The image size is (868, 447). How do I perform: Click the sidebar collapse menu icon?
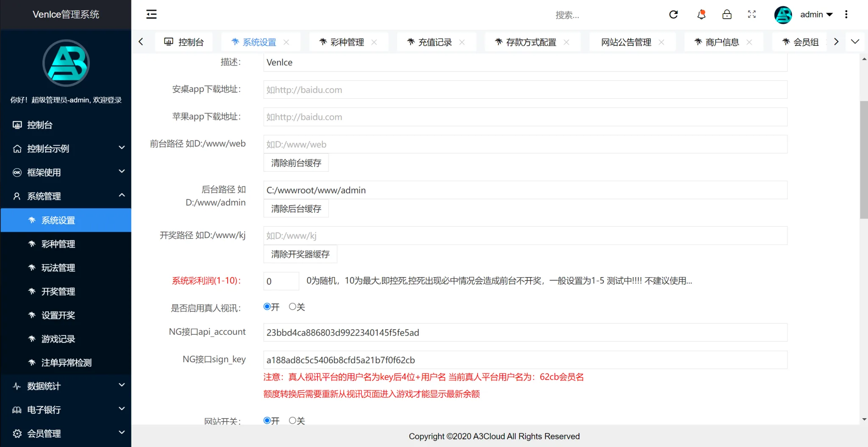[x=151, y=14]
